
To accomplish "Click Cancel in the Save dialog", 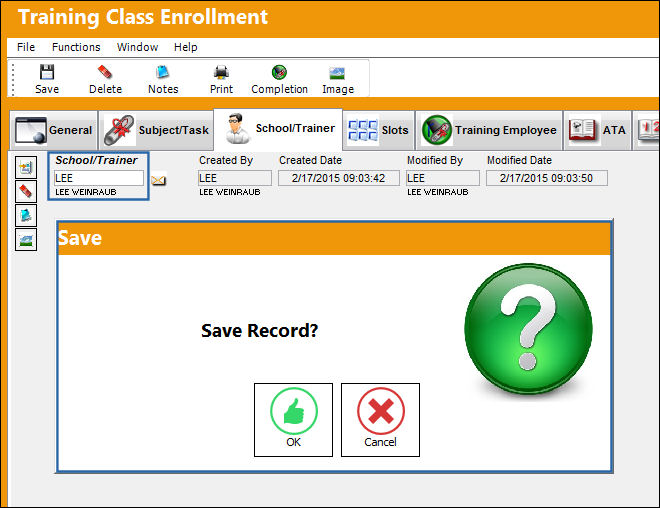I will click(380, 420).
